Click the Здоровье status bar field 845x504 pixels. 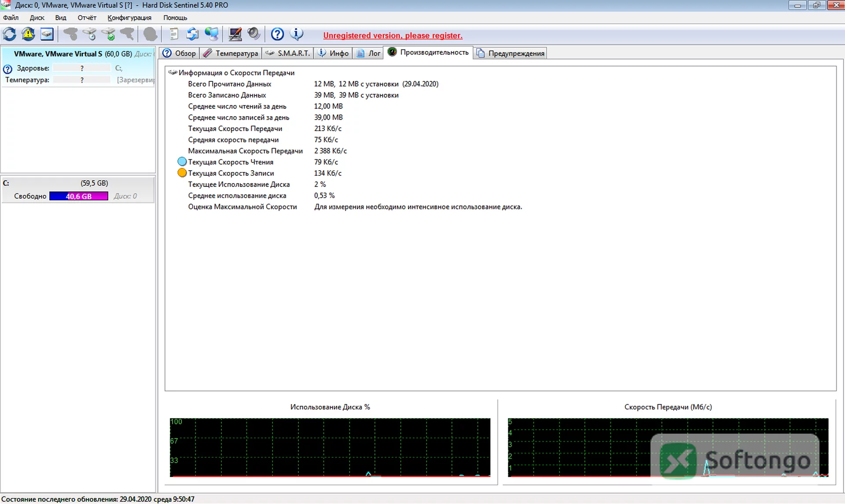82,68
